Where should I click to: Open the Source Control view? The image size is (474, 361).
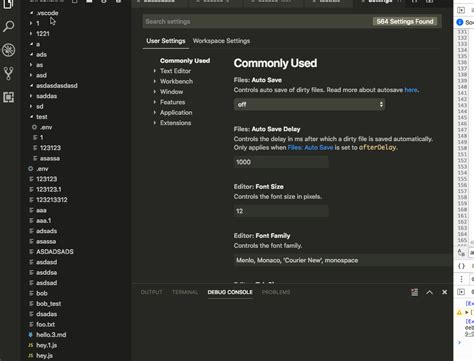tap(9, 73)
